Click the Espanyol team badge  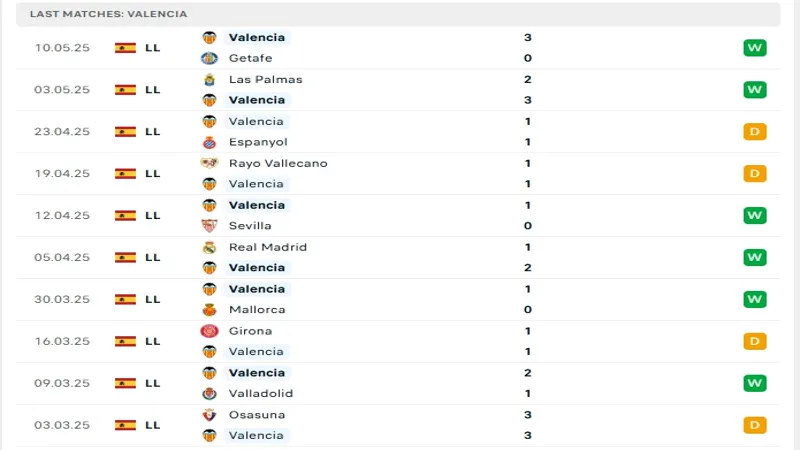[x=209, y=142]
